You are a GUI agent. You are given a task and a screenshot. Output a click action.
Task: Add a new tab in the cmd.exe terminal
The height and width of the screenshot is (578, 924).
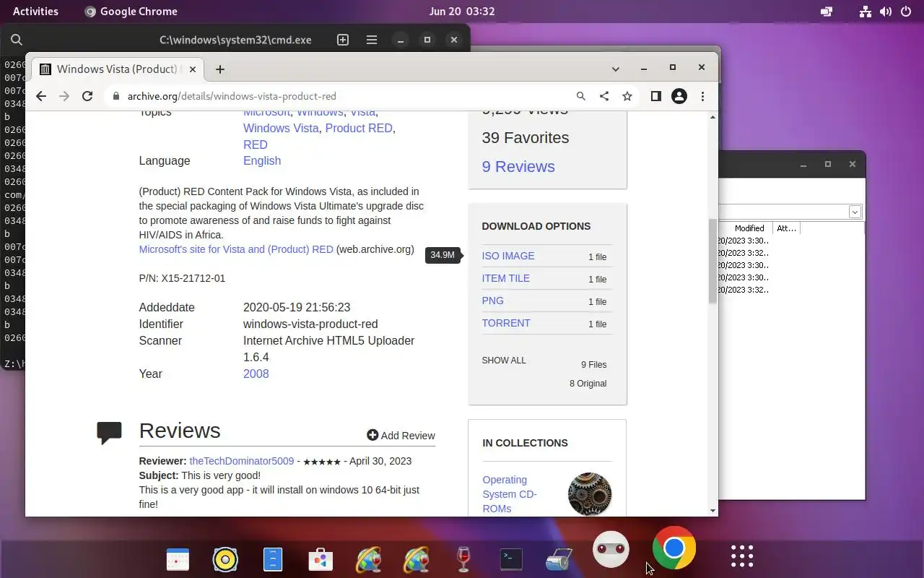(x=343, y=40)
